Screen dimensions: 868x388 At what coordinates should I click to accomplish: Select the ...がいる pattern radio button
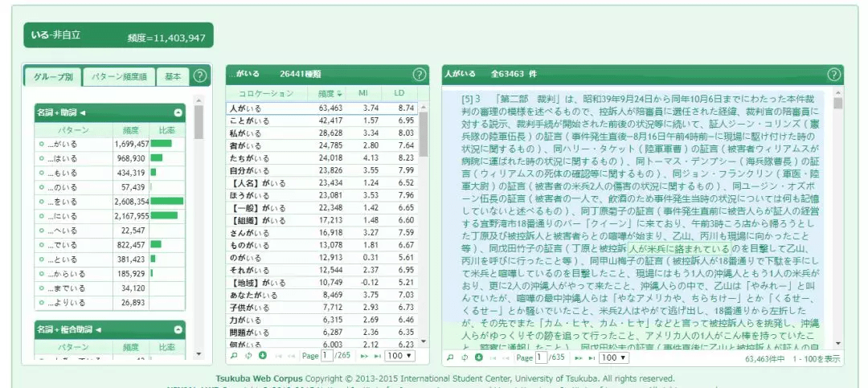(x=41, y=144)
